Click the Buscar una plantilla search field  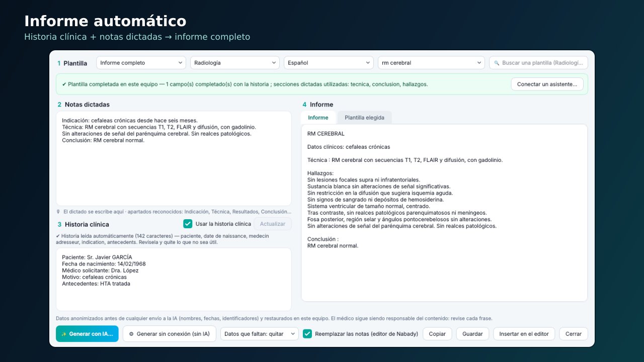pos(538,63)
